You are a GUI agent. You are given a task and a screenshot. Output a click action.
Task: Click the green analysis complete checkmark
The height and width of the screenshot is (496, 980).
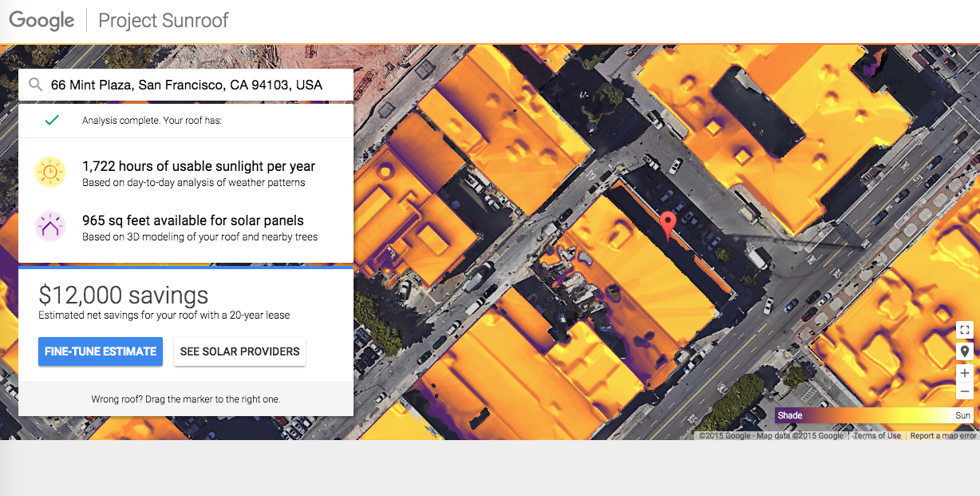(52, 121)
